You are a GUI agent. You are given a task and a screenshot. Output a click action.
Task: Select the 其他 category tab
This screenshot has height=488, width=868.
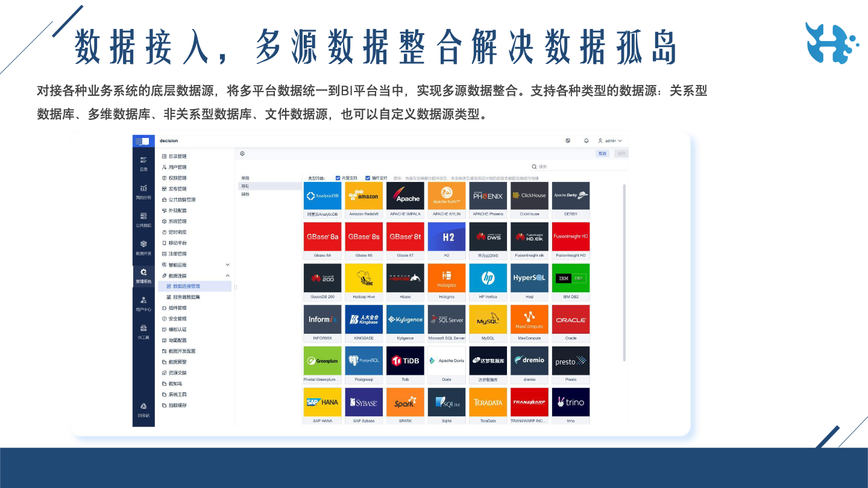245,194
